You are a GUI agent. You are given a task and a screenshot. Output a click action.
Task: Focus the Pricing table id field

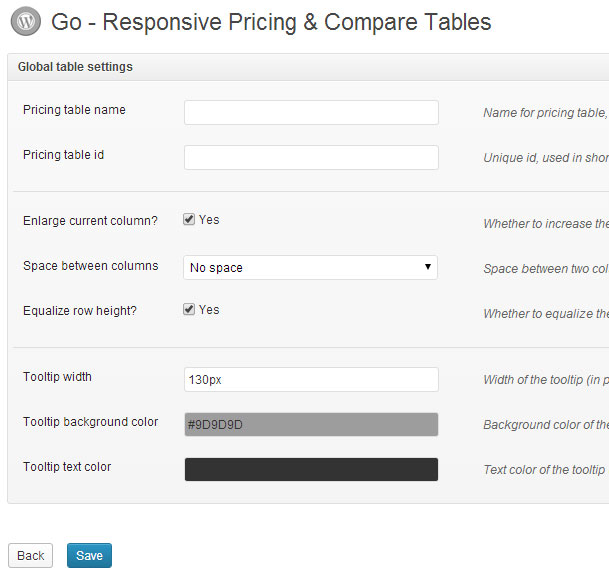[x=311, y=157]
